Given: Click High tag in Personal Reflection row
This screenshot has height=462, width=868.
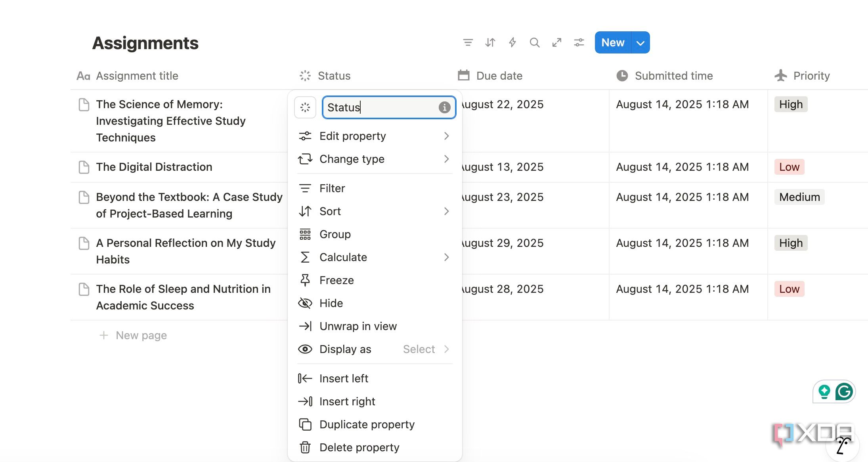Looking at the screenshot, I should click(x=791, y=243).
